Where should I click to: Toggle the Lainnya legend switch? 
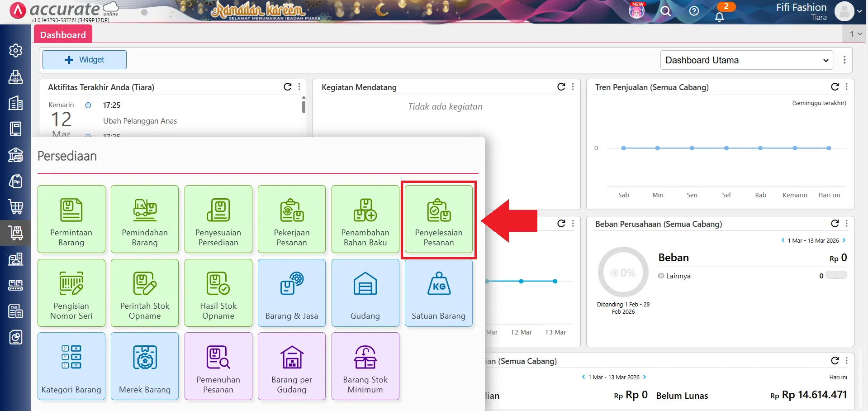coord(836,275)
